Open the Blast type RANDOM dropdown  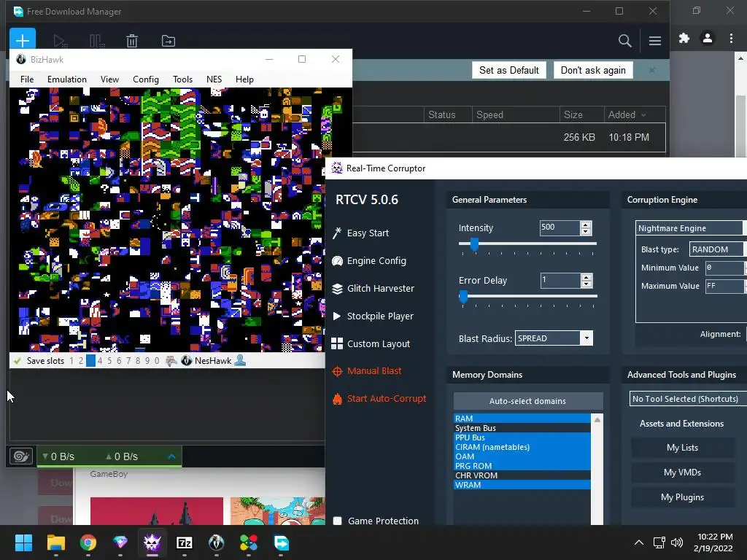(x=718, y=249)
